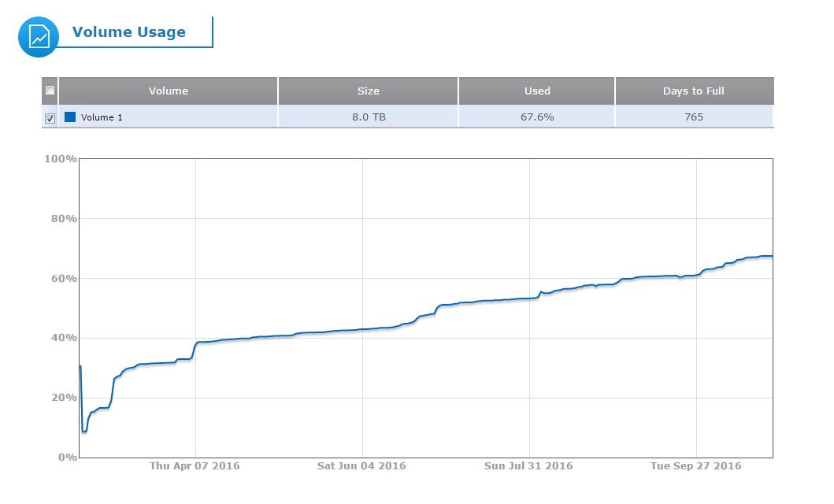
Task: Click the 8.0 TB size cell
Action: (368, 117)
